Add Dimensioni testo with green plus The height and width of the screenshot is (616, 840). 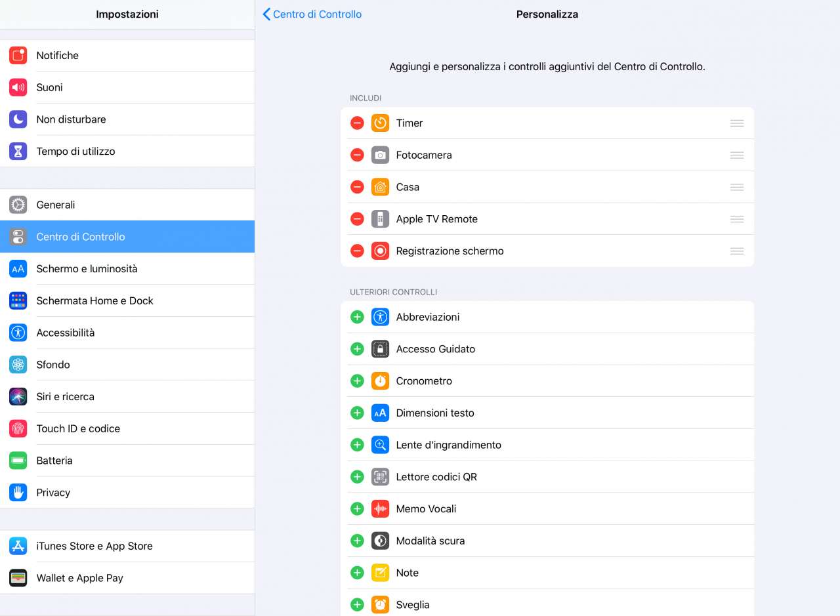coord(357,413)
